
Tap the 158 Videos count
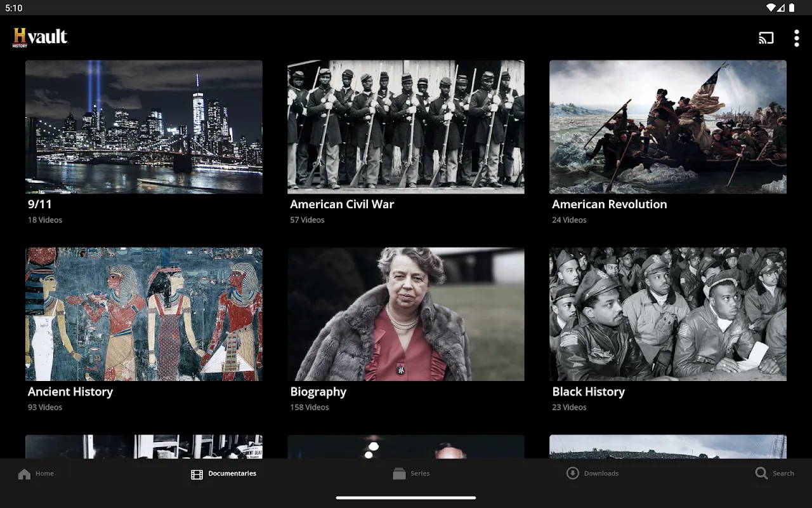point(310,408)
